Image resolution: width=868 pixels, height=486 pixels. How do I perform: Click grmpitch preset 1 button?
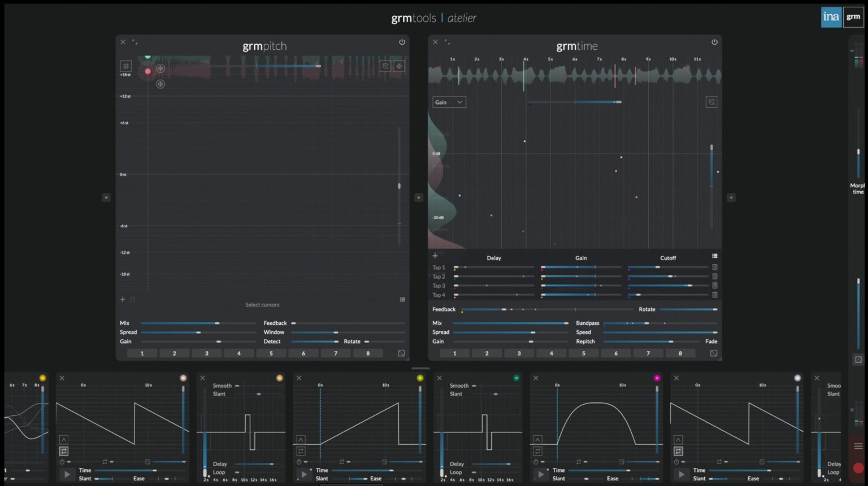pos(142,353)
